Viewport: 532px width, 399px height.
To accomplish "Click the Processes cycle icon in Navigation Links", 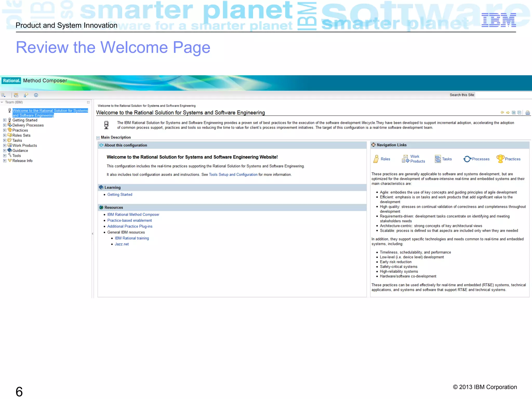I will pyautogui.click(x=467, y=159).
